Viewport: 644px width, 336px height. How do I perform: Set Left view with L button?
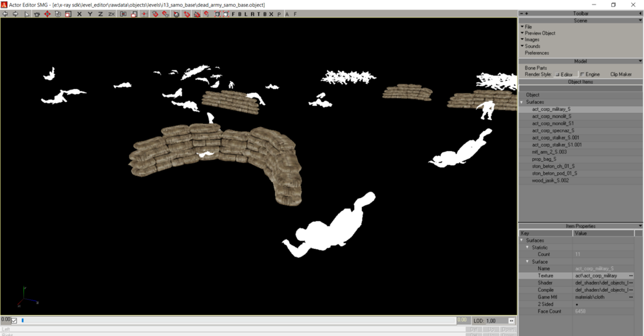[x=246, y=14]
